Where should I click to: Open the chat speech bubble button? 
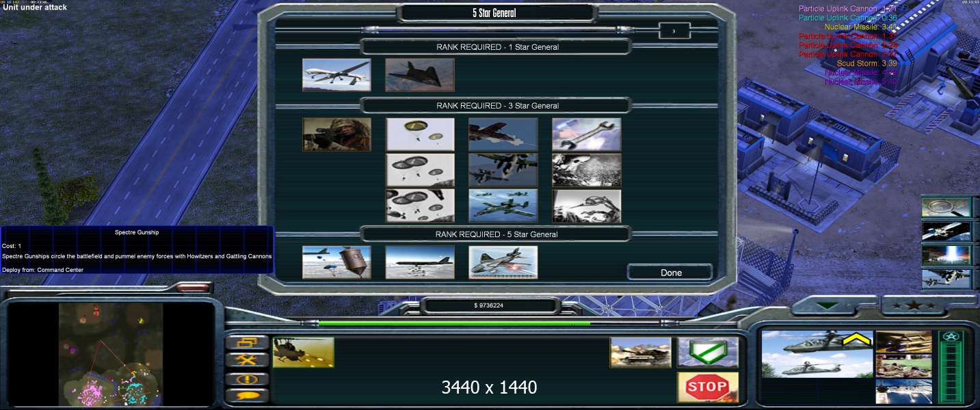[x=247, y=396]
